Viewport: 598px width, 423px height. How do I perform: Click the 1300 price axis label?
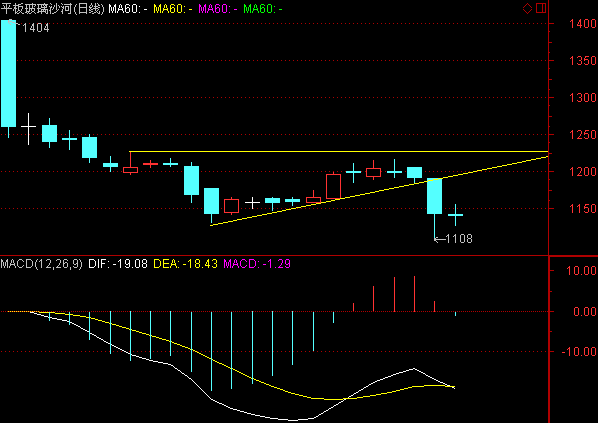(x=583, y=98)
